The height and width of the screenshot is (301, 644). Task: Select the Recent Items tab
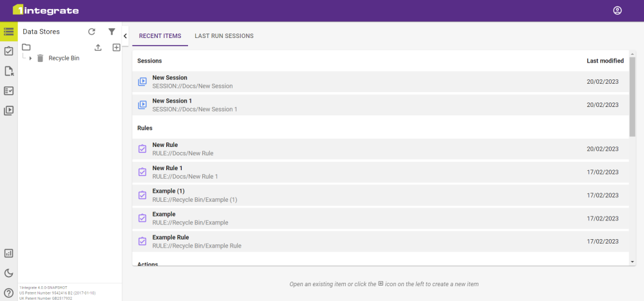tap(160, 36)
